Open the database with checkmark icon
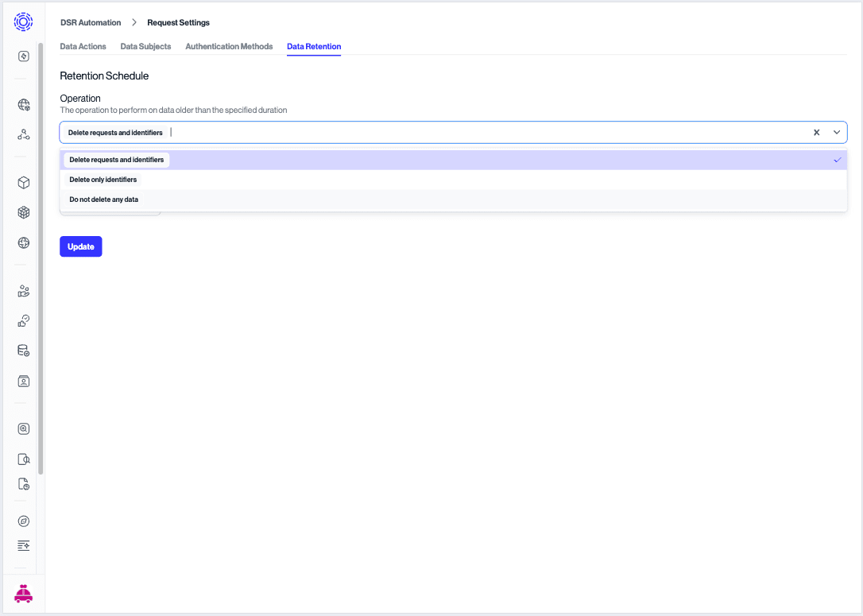 point(23,350)
